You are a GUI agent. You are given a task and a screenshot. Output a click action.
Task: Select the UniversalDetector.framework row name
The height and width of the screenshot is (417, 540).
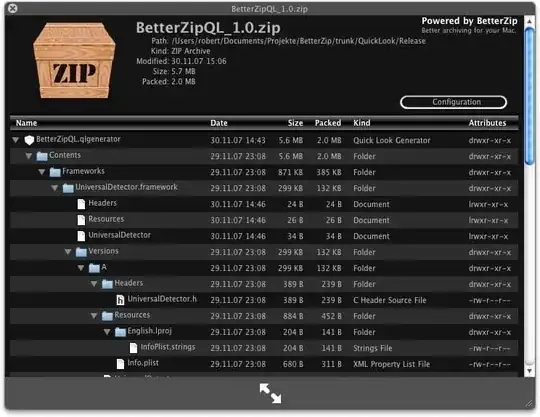tap(126, 187)
